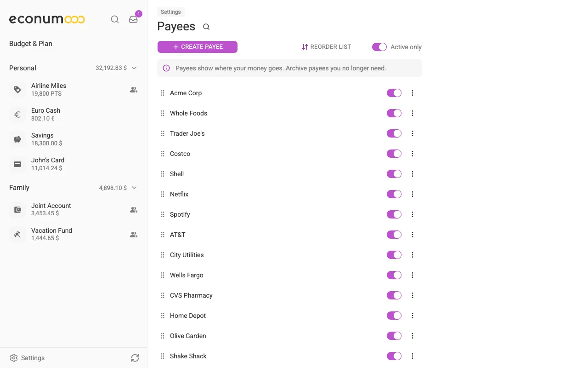Toggle the Olive Garden payee switch
This screenshot has height=368, width=588.
coord(394,336)
